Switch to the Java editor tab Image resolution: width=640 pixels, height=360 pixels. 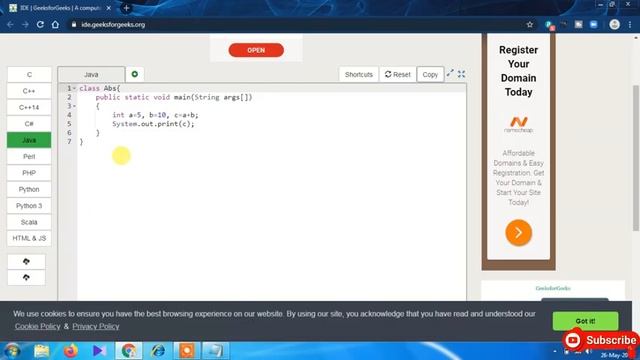tap(91, 75)
